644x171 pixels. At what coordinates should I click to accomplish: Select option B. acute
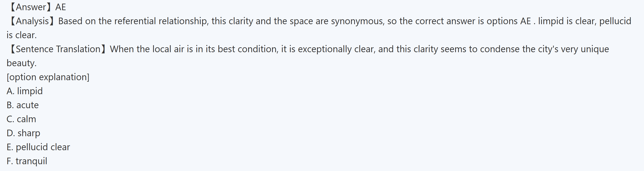23,105
